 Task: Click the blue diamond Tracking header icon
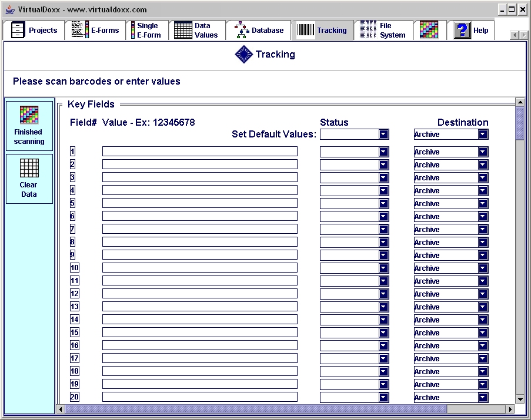(x=244, y=55)
